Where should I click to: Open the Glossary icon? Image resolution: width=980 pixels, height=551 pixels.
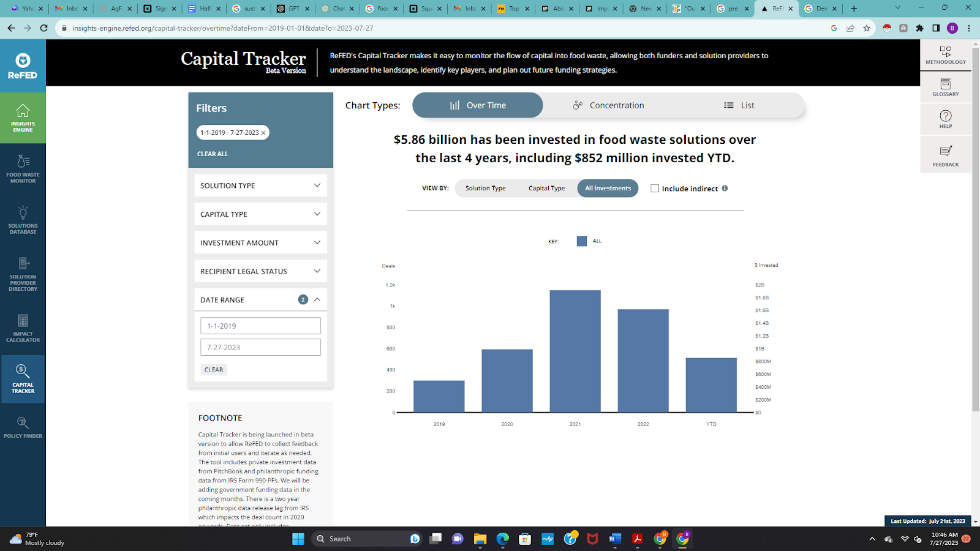[x=946, y=87]
